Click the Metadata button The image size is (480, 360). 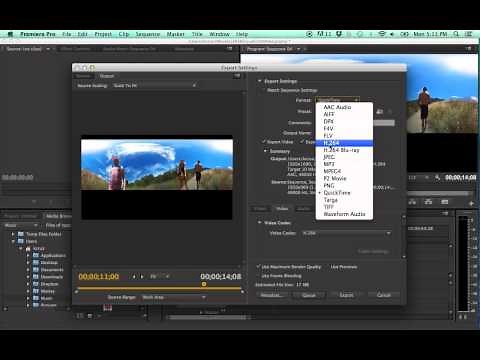(x=272, y=295)
